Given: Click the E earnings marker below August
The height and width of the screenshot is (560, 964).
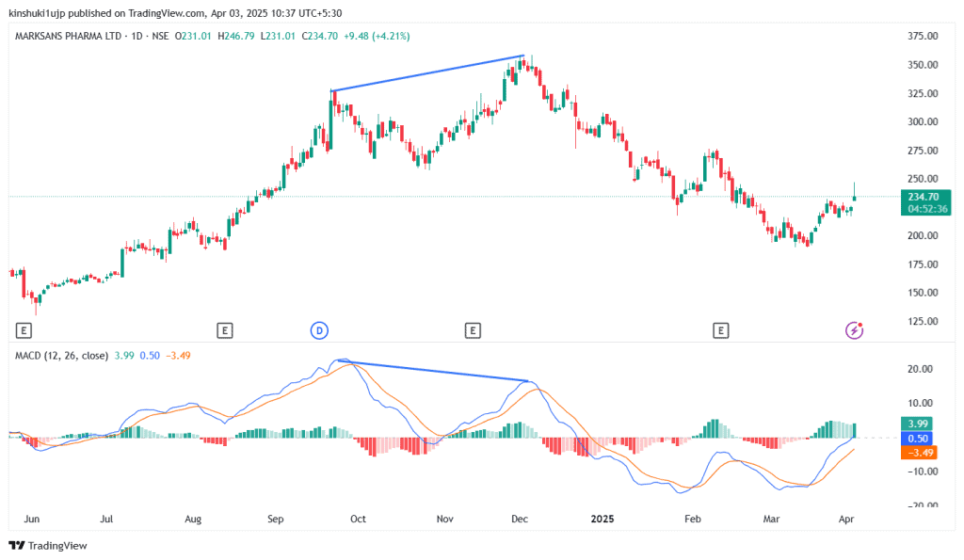Looking at the screenshot, I should pyautogui.click(x=225, y=330).
